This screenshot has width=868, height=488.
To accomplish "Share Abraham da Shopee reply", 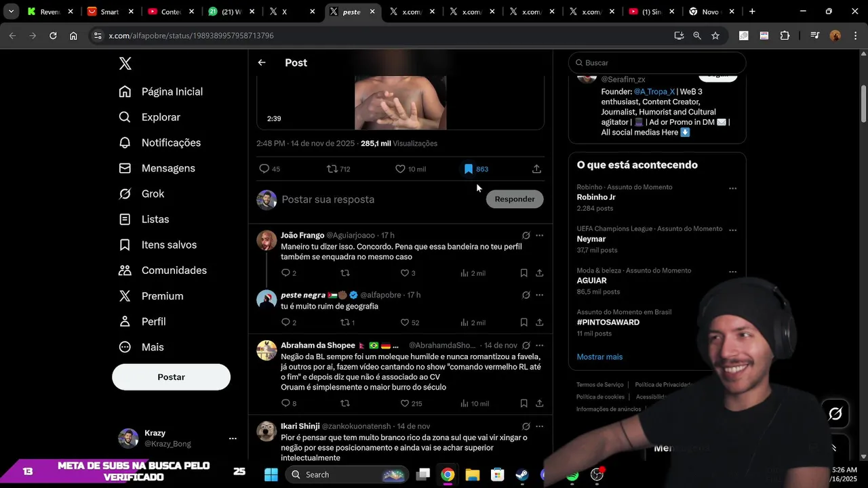I will click(x=539, y=403).
